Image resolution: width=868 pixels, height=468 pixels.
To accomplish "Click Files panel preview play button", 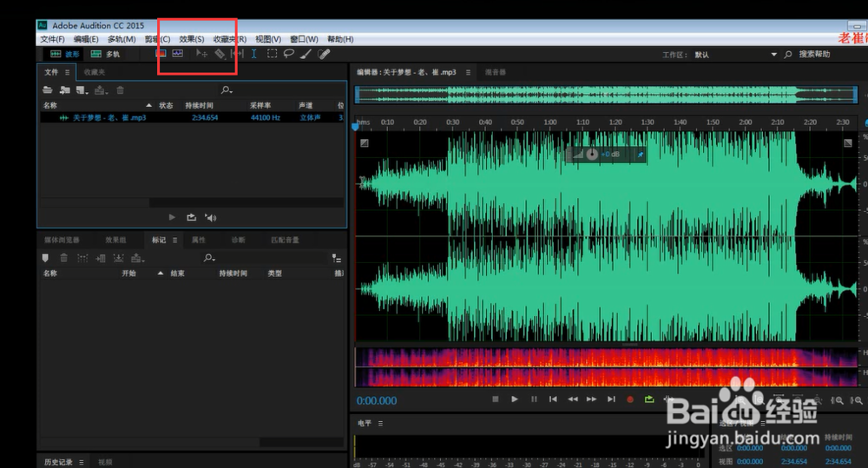I will (172, 217).
